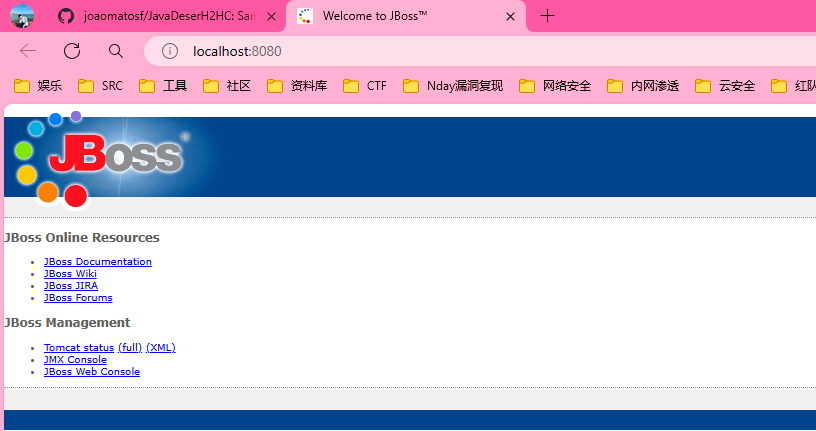The height and width of the screenshot is (431, 816).
Task: Reload the current page
Action: 72,51
